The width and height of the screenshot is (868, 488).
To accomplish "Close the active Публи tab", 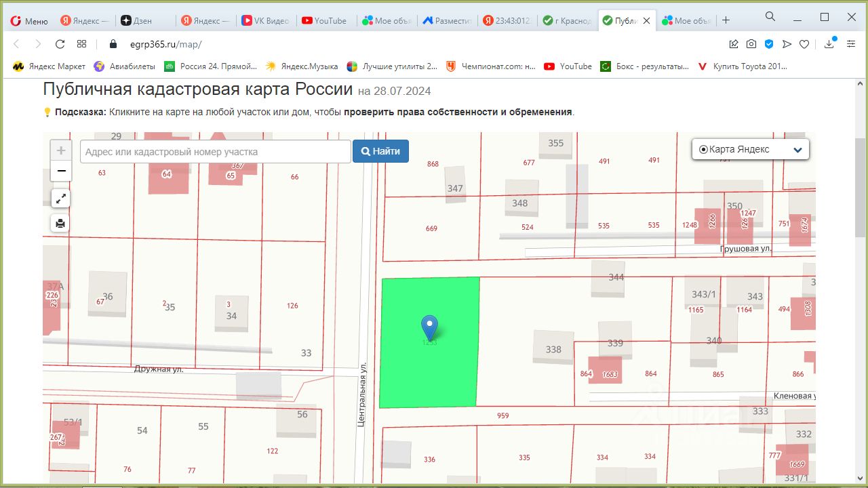I will [x=646, y=21].
